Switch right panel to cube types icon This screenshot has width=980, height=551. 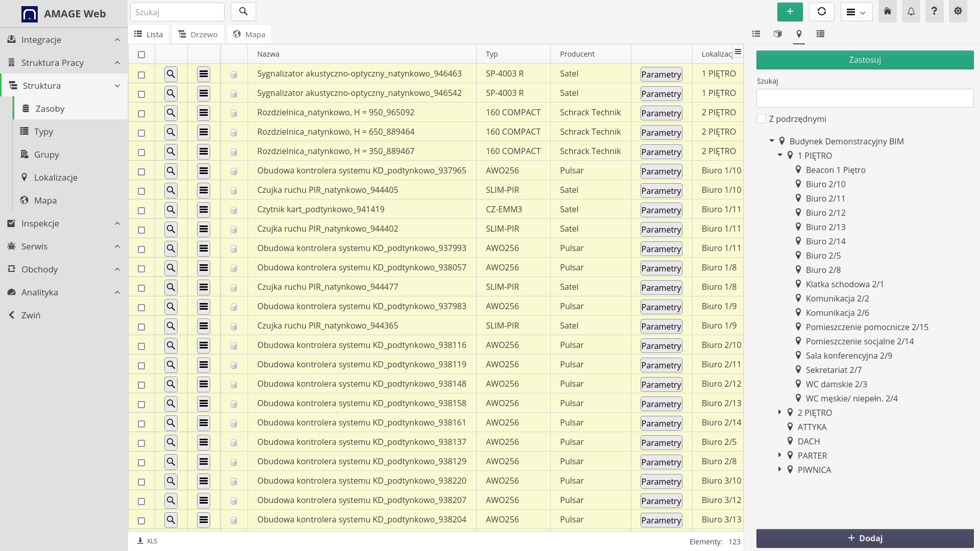778,34
